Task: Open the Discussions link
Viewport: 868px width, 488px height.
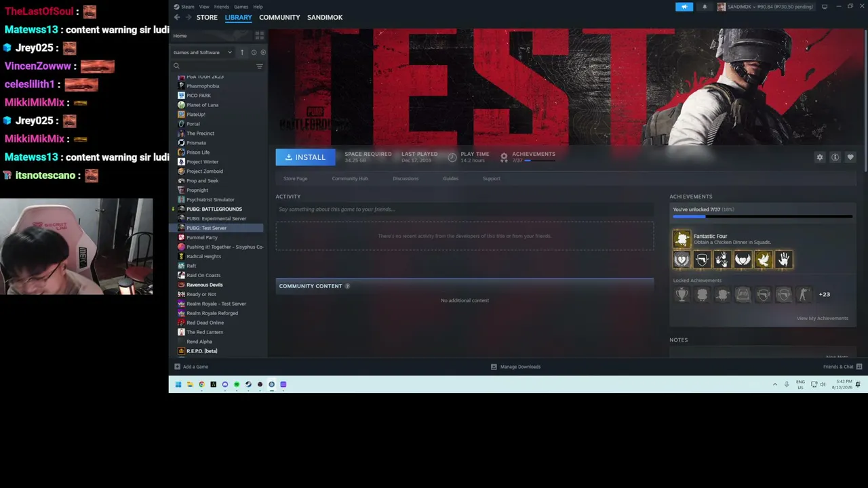Action: [x=406, y=178]
